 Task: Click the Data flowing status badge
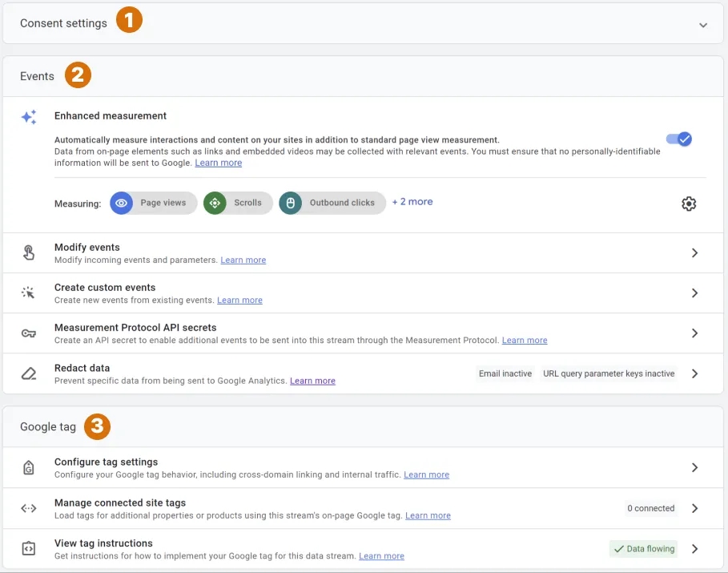[643, 549]
